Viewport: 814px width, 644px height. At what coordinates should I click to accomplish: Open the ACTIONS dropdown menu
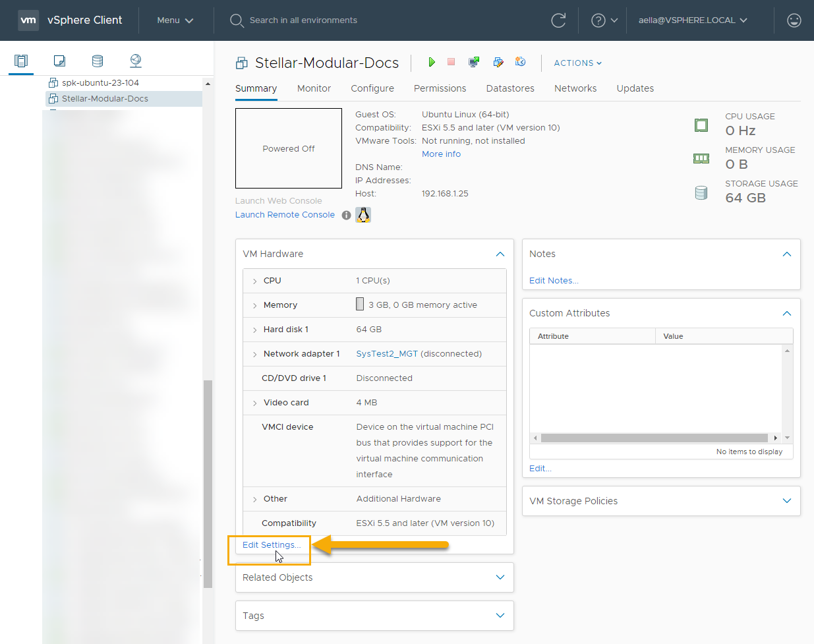click(x=577, y=63)
